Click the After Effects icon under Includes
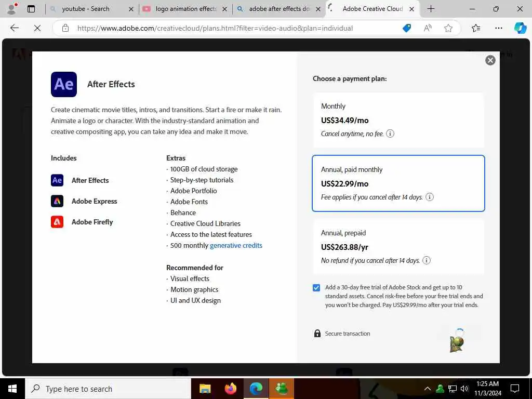 (x=57, y=180)
